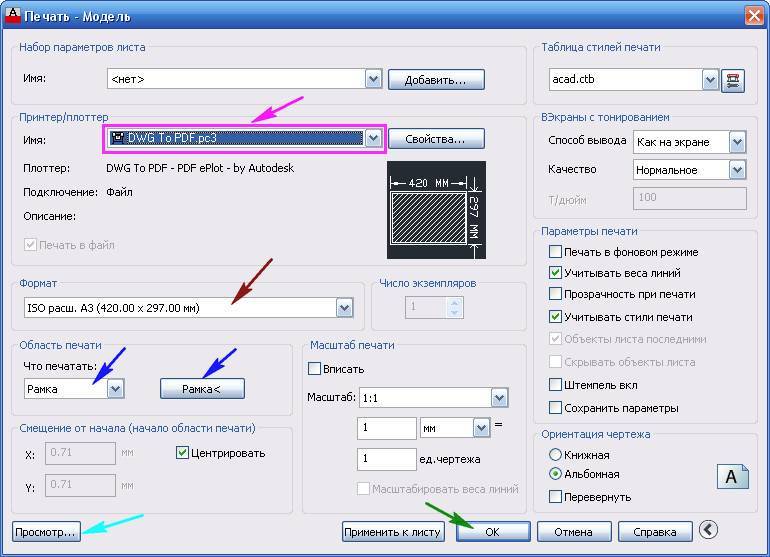
Task: Click the Добавить... button
Action: (x=436, y=80)
